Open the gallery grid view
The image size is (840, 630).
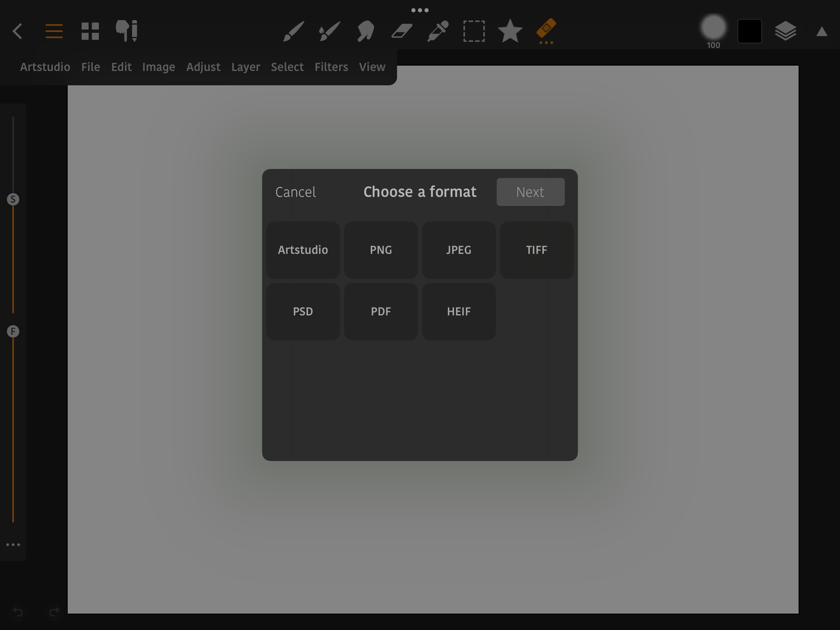(x=90, y=31)
